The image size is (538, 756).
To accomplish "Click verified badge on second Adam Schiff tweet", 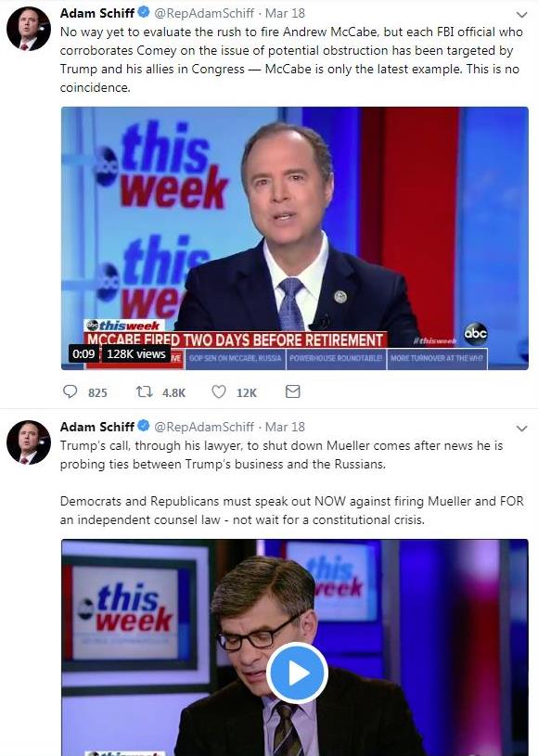I will point(144,426).
